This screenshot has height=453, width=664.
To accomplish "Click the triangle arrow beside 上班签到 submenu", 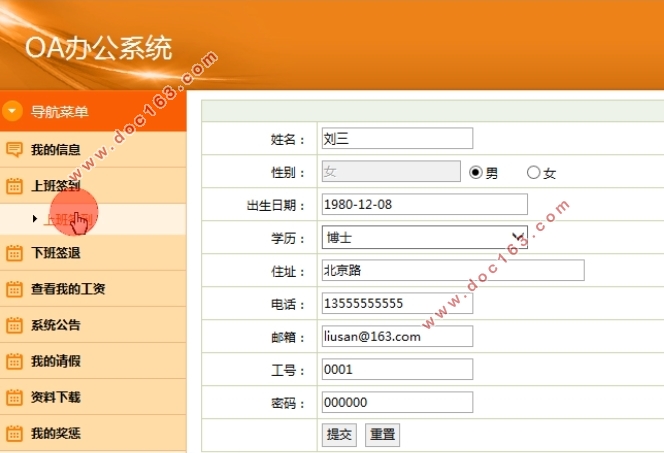I will (x=35, y=218).
